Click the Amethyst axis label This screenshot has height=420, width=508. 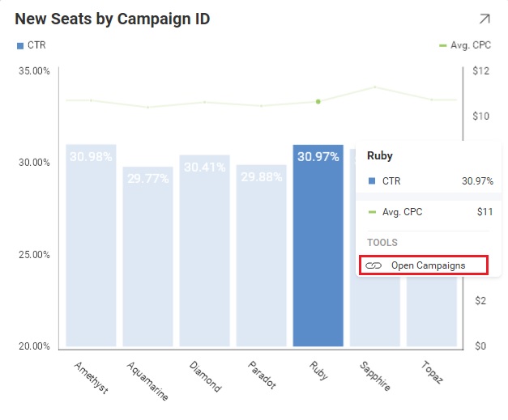90,376
